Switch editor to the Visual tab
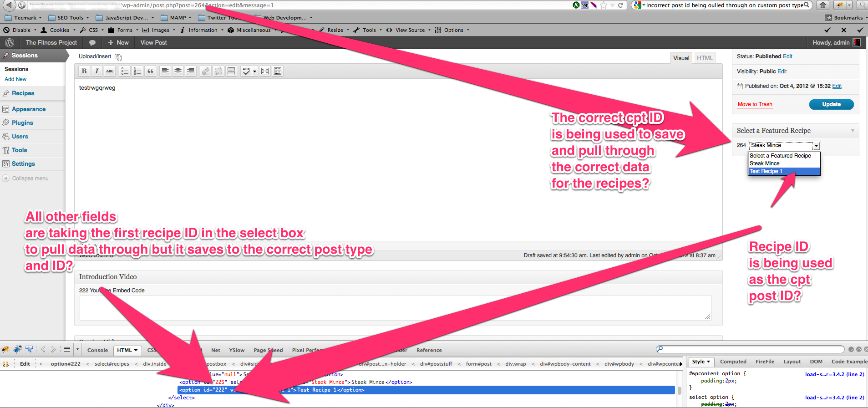 [x=681, y=58]
